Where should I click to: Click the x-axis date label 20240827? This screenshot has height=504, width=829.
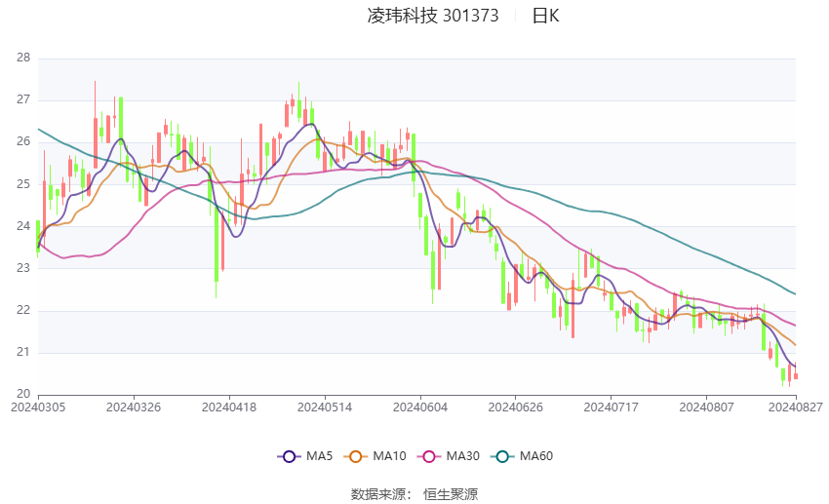click(x=796, y=407)
